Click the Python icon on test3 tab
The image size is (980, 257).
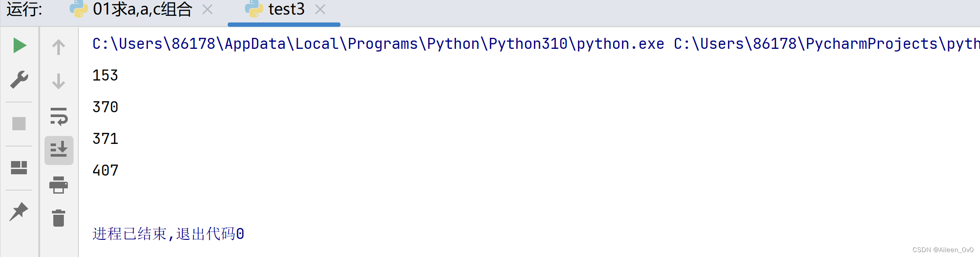tap(253, 9)
